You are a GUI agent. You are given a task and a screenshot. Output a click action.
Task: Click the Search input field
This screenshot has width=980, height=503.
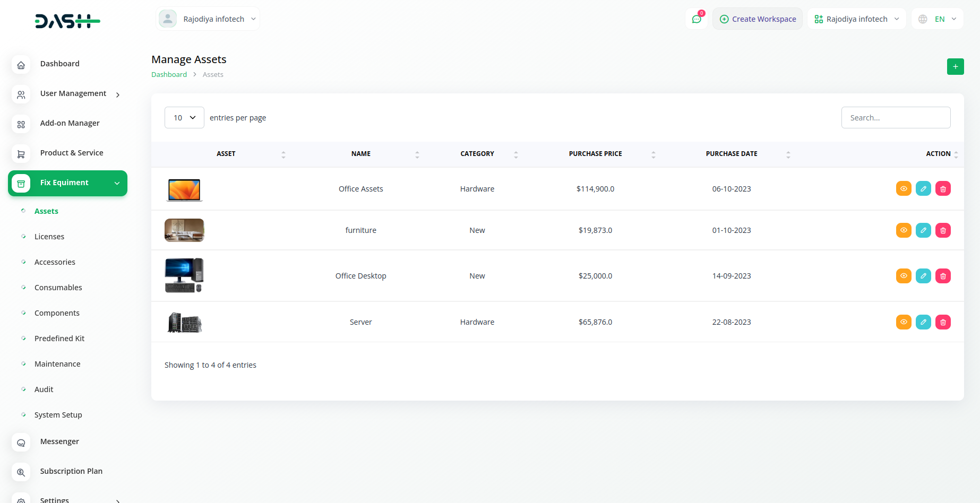tap(896, 118)
